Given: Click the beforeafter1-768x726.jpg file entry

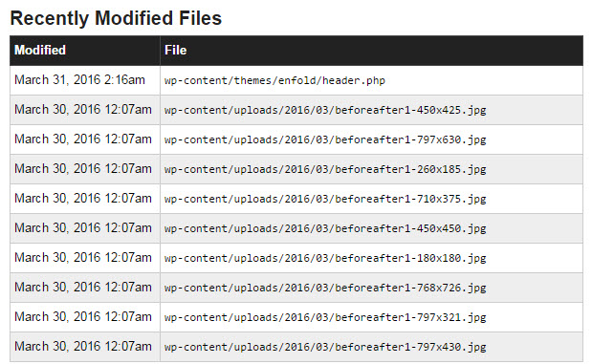Looking at the screenshot, I should tap(325, 288).
